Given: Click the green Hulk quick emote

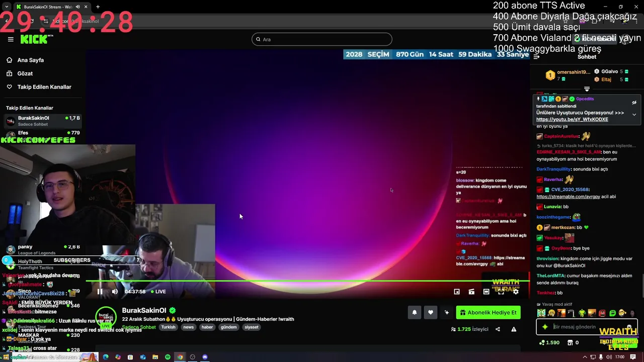Looking at the screenshot, I should coord(582,313).
